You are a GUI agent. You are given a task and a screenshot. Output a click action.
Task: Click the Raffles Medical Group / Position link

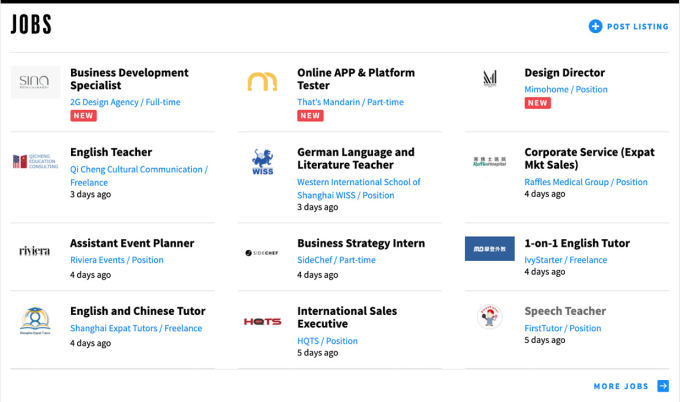(x=585, y=182)
